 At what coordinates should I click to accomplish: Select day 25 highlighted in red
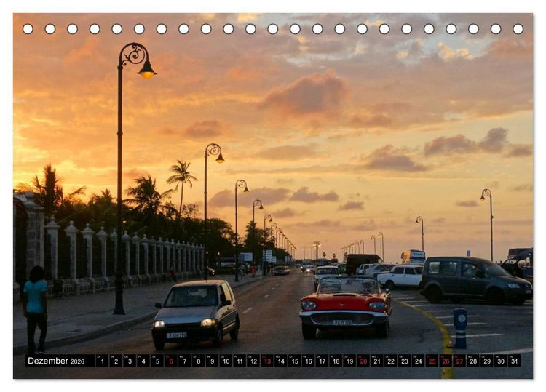(x=432, y=361)
